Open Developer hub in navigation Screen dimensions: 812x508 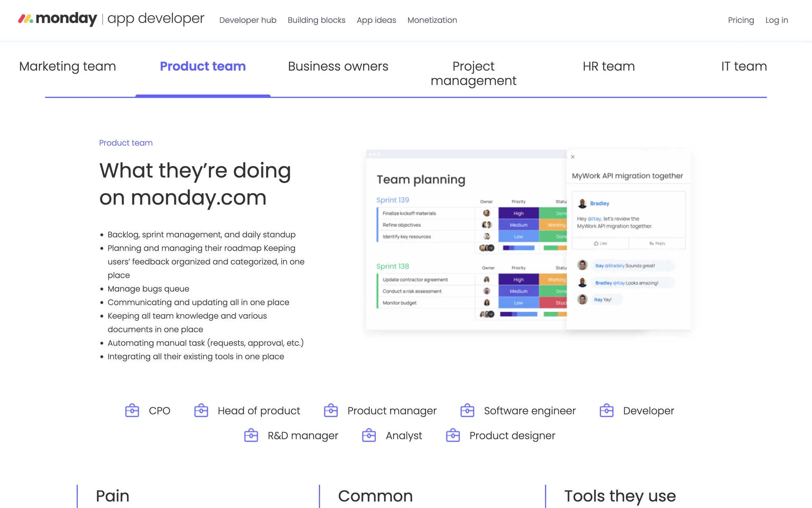click(248, 20)
